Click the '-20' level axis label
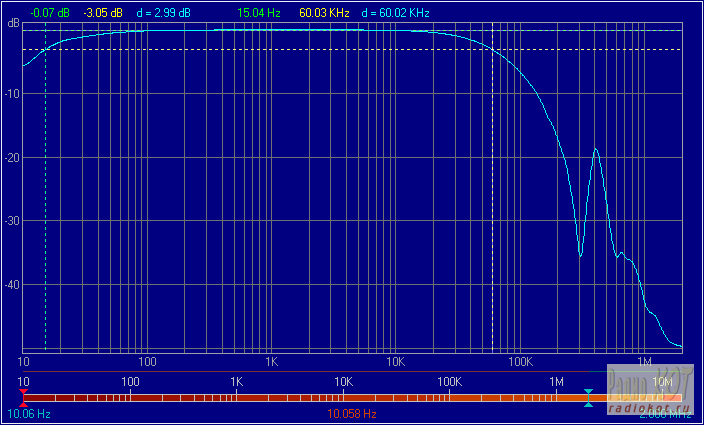 coord(12,158)
